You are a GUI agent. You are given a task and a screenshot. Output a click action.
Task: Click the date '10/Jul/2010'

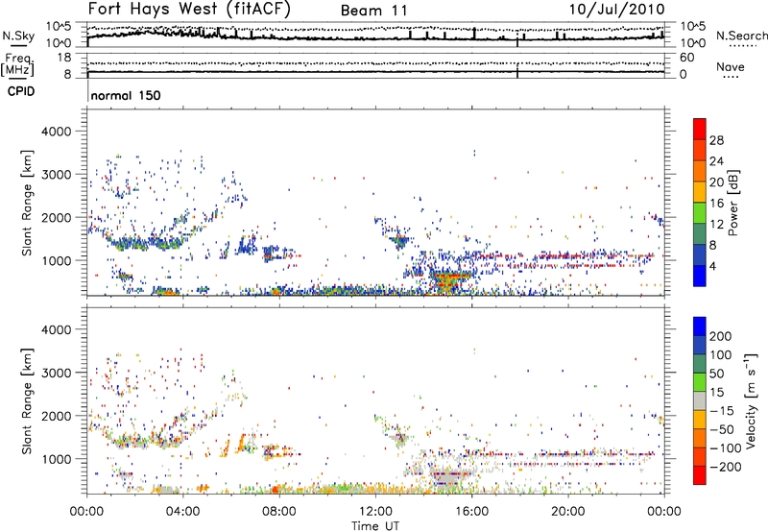pos(616,9)
